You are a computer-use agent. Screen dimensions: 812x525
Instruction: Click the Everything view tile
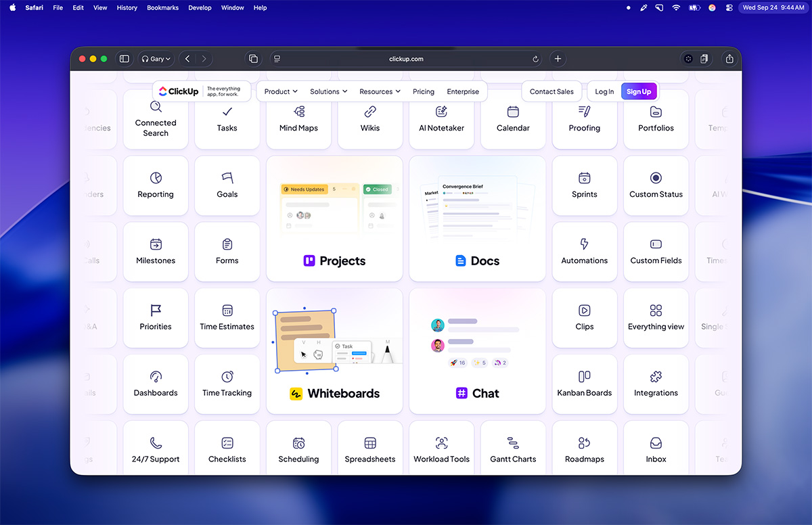656,318
